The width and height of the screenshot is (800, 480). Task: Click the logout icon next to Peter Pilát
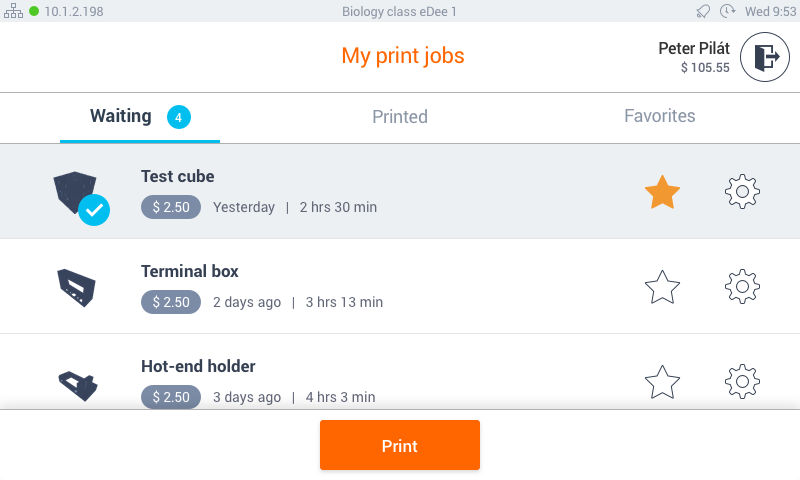click(765, 57)
